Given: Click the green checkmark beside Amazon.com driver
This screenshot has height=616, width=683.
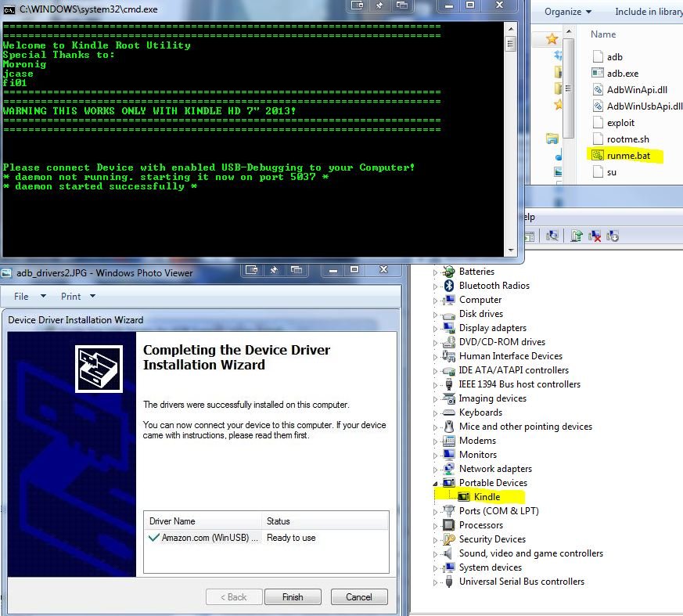Looking at the screenshot, I should pos(154,538).
